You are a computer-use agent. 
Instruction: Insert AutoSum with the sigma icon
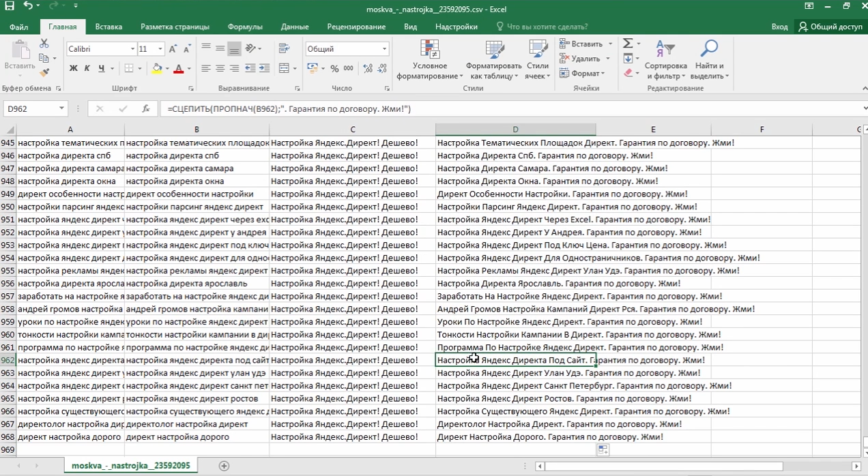[628, 44]
